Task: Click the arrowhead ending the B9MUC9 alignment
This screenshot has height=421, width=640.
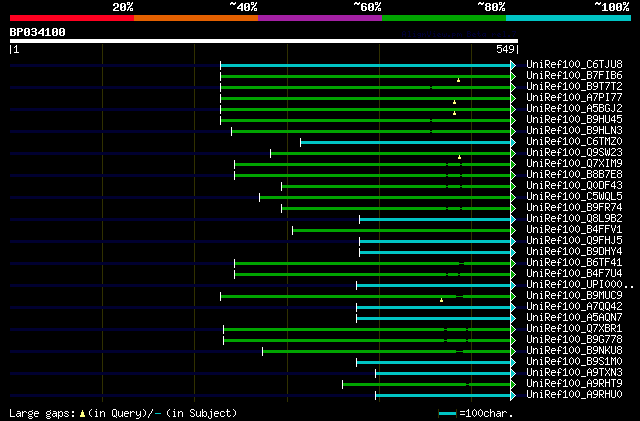Action: click(x=513, y=297)
